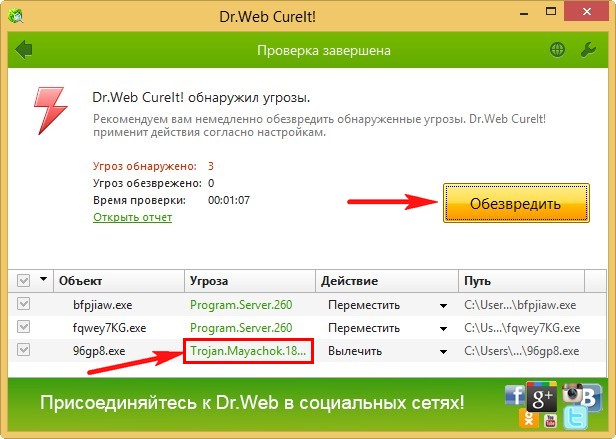
Task: Open the YouTube social icon
Action: click(x=550, y=421)
